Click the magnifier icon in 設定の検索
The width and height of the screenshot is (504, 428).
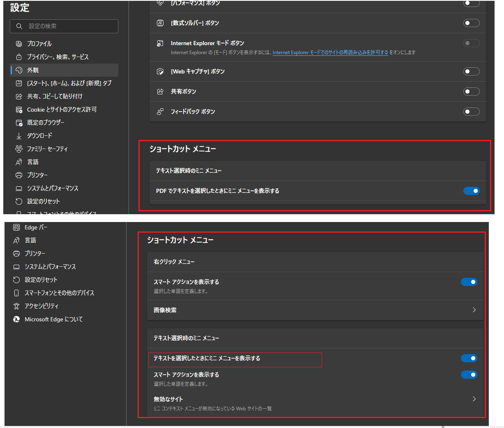tap(19, 26)
